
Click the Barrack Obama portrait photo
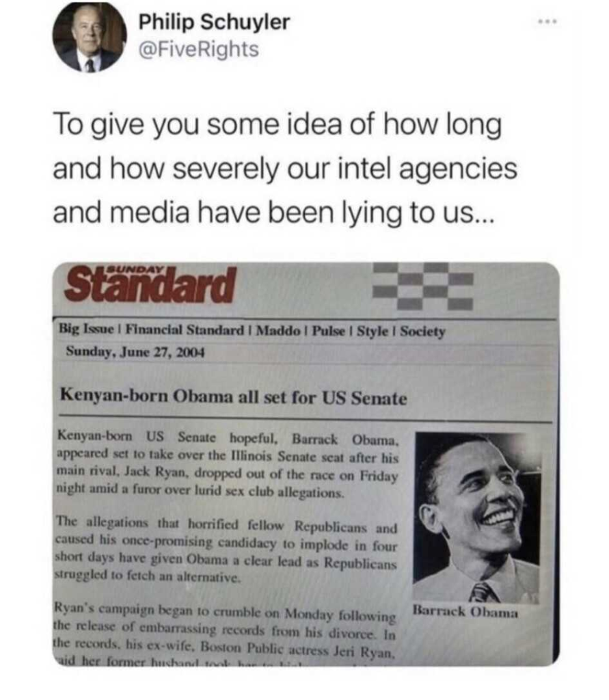(477, 518)
